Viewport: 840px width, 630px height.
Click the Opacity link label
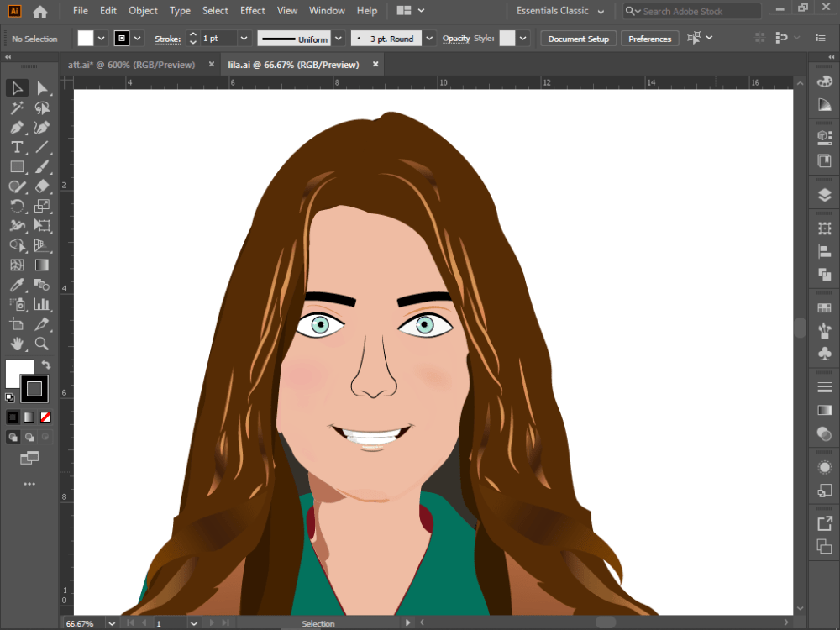pos(456,39)
